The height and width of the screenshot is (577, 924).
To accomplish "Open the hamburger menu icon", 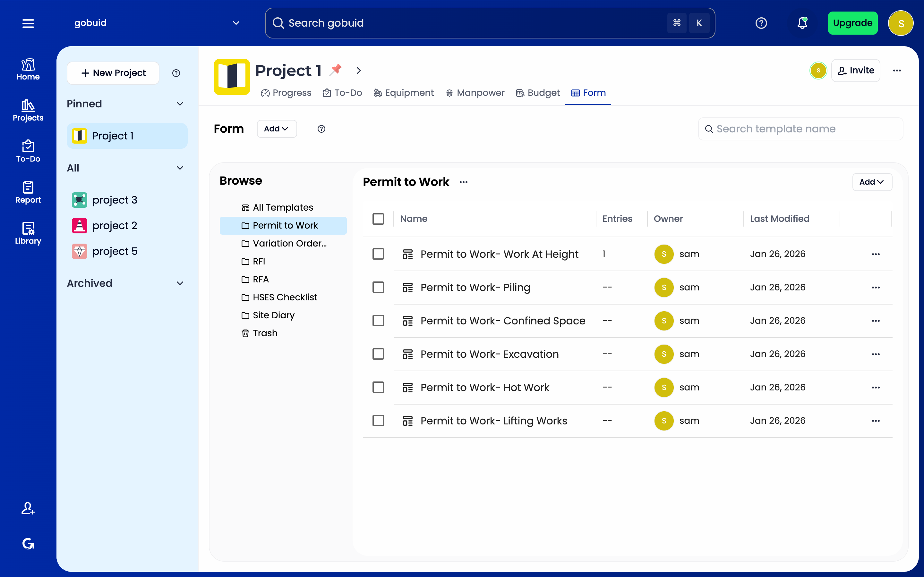I will click(28, 23).
